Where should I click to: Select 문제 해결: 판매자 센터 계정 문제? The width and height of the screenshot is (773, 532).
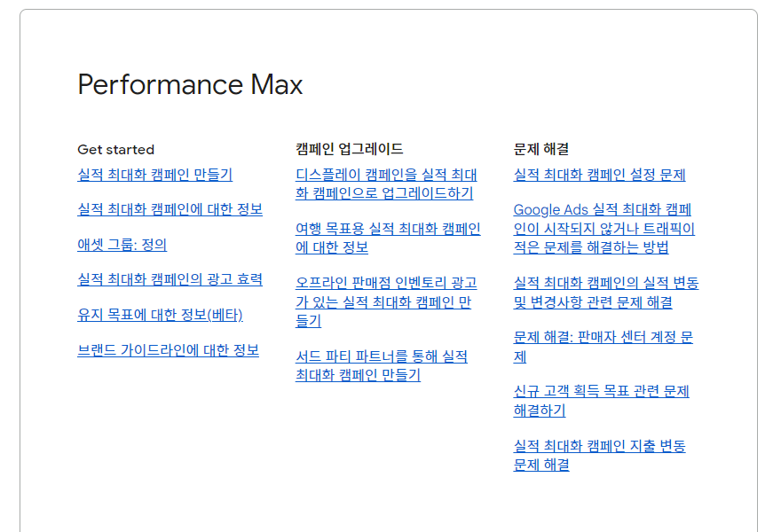point(603,347)
